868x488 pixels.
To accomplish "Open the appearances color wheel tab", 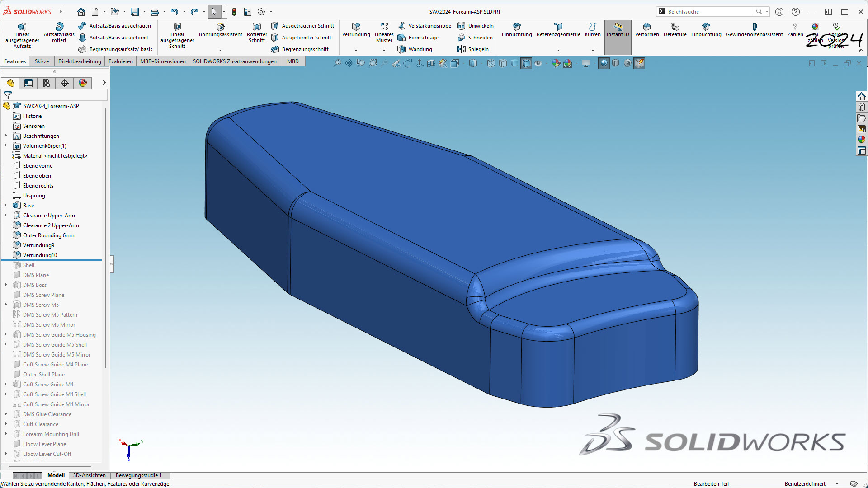I will pyautogui.click(x=83, y=83).
